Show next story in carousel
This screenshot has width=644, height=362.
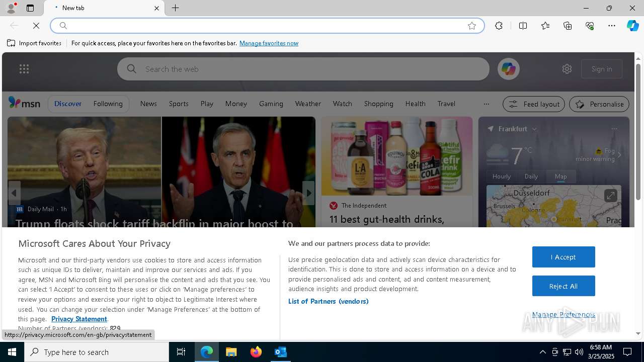pos(308,193)
